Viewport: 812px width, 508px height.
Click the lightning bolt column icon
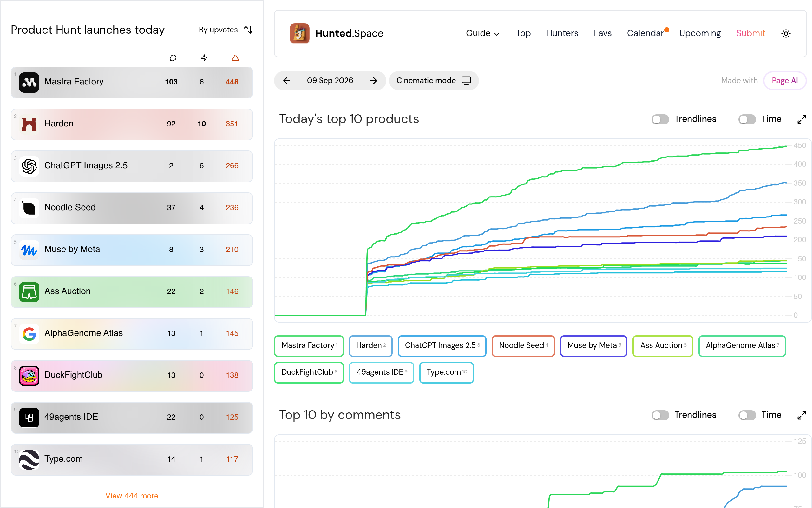[x=204, y=58]
